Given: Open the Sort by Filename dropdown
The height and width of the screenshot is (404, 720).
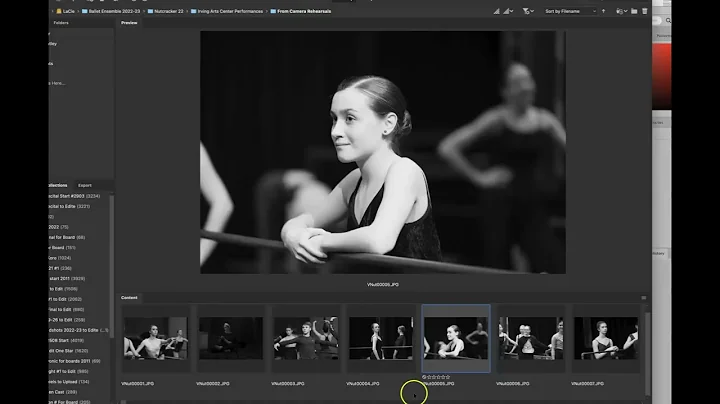Looking at the screenshot, I should click(x=570, y=11).
